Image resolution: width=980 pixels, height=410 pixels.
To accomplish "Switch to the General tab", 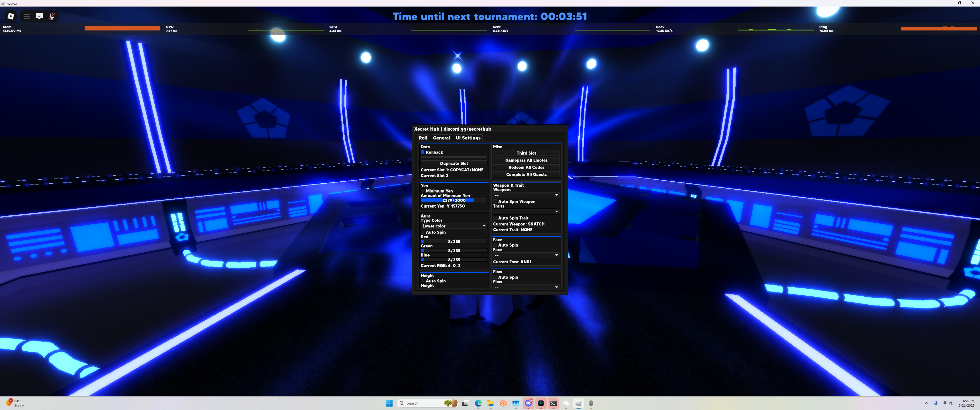I will 441,138.
